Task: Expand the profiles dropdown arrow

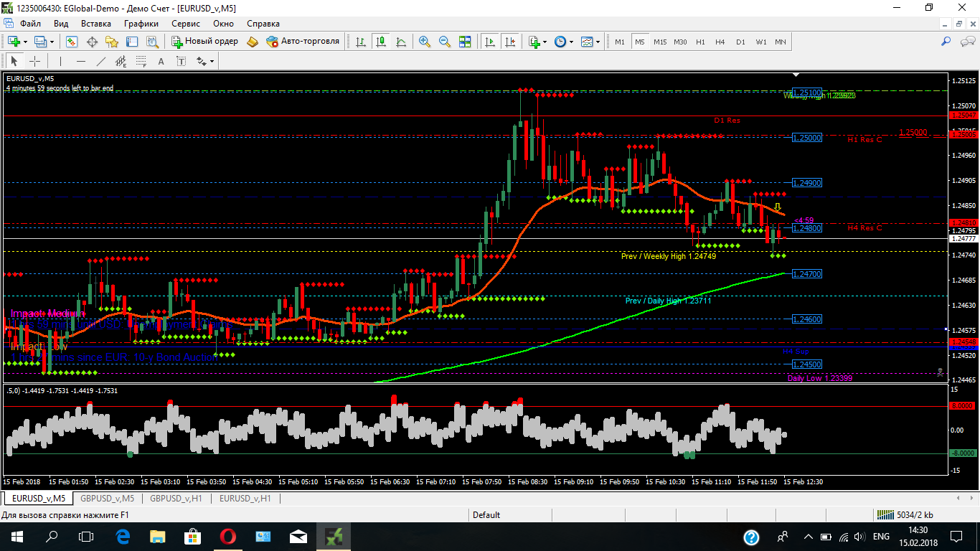Action: point(50,42)
